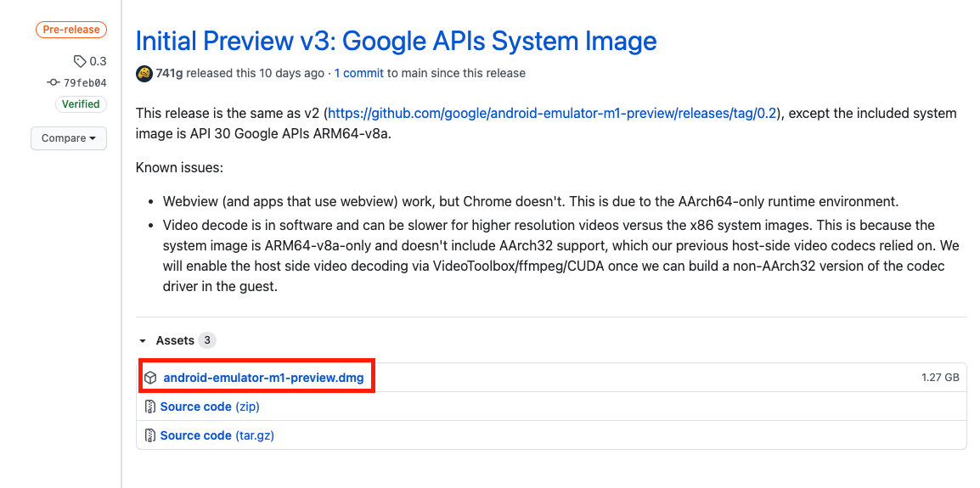The image size is (980, 488).
Task: Open the Initial Preview v3 release title
Action: 397,42
